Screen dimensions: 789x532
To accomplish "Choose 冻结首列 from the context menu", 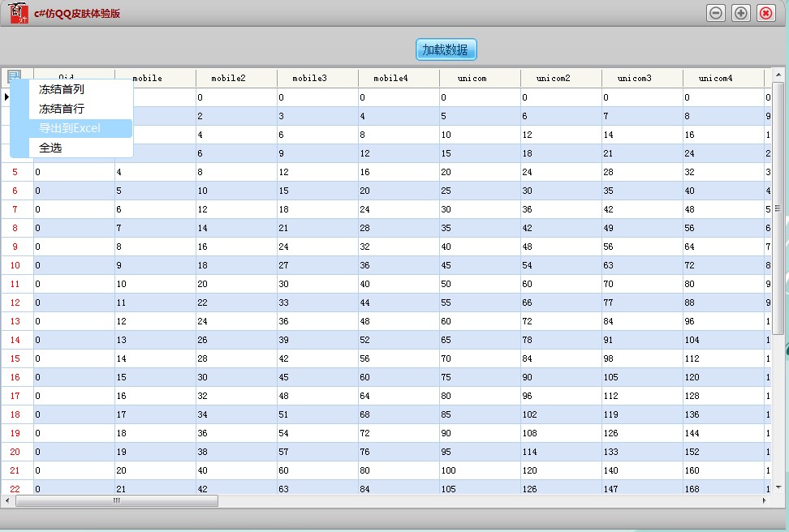I will pyautogui.click(x=62, y=89).
